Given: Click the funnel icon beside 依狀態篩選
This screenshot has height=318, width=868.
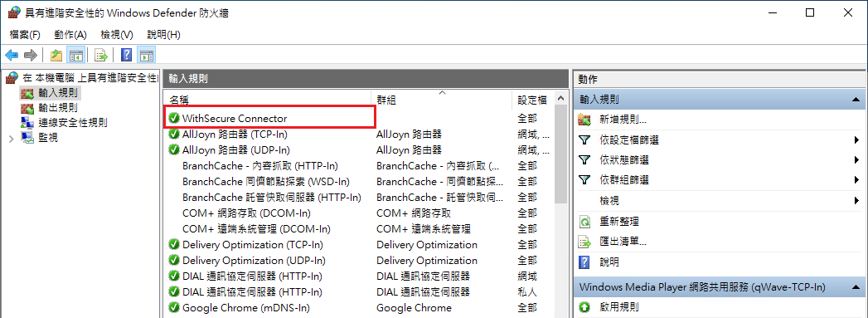Looking at the screenshot, I should pyautogui.click(x=584, y=160).
